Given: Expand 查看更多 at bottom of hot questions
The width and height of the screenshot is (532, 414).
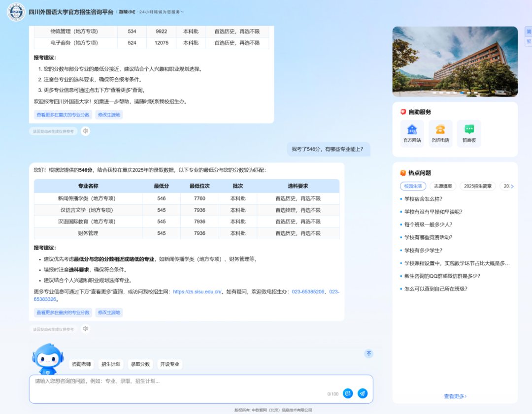Looking at the screenshot, I should [455, 396].
